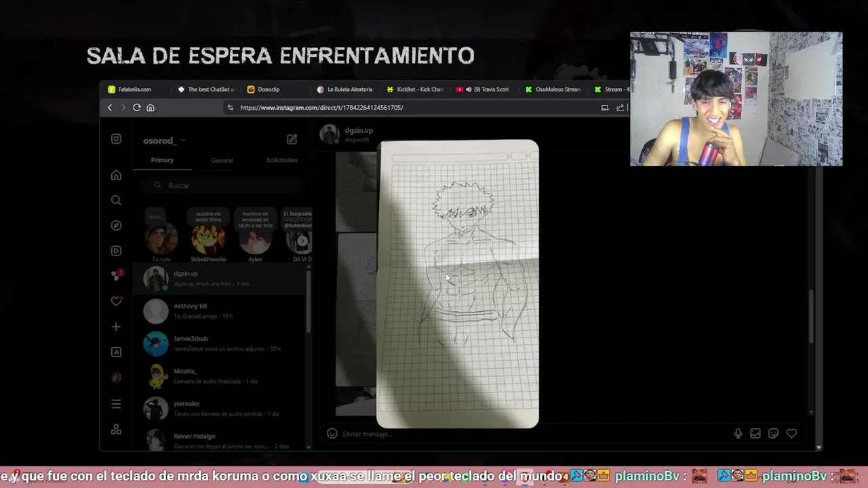The width and height of the screenshot is (868, 488).
Task: Switch to The best ChatBot browser tab
Action: [207, 89]
